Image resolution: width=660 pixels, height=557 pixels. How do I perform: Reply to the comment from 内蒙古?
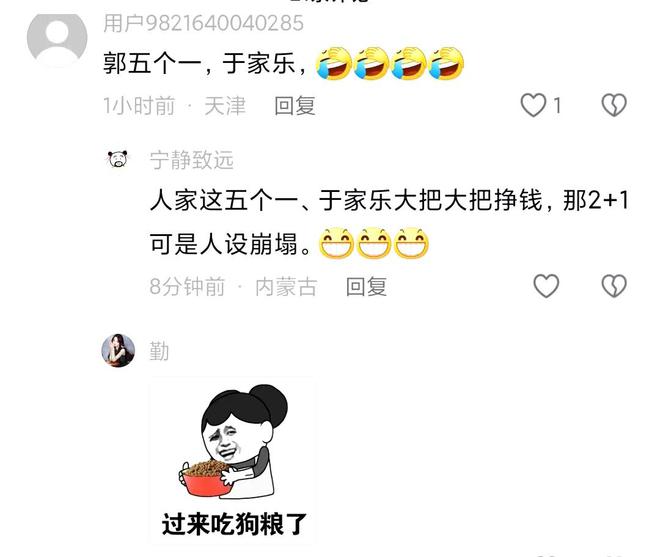tap(366, 287)
